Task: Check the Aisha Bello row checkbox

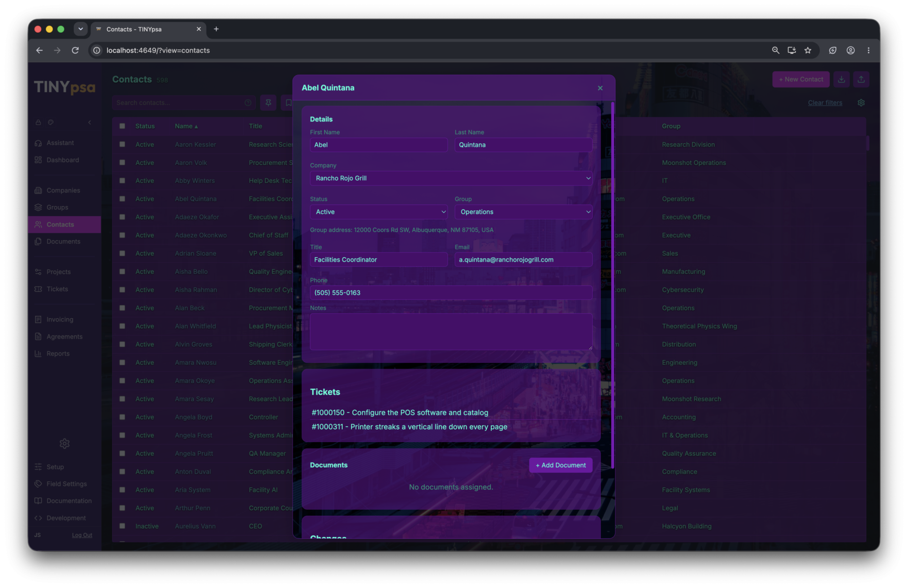Action: (122, 272)
